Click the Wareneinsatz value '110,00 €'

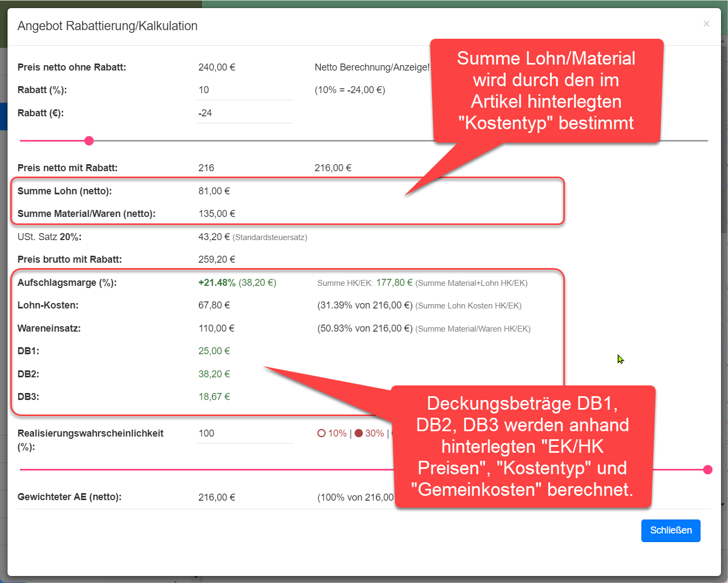tap(216, 328)
